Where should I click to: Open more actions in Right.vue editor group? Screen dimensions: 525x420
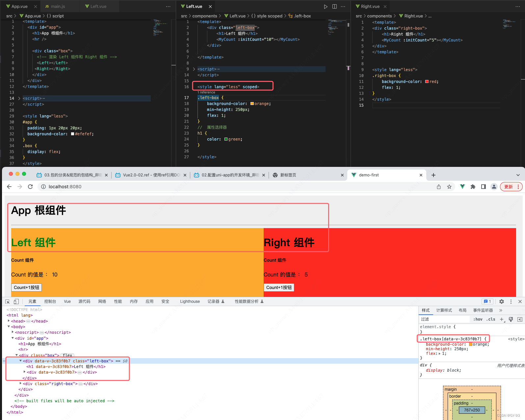click(x=518, y=7)
